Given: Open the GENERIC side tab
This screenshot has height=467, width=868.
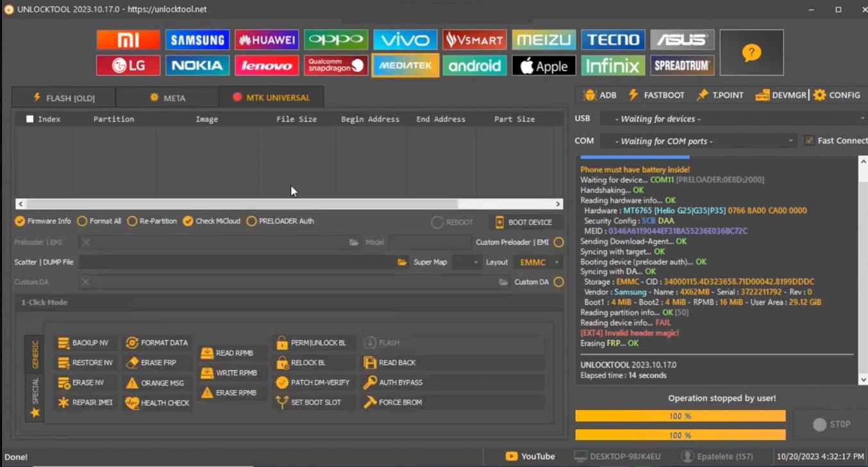Looking at the screenshot, I should coord(35,354).
